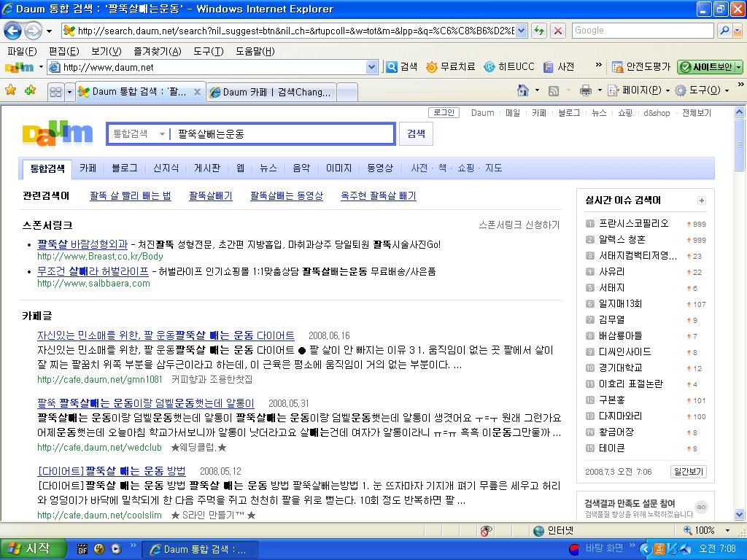The height and width of the screenshot is (560, 747).
Task: Click 스폰서링크 신청하기 link
Action: pyautogui.click(x=519, y=225)
